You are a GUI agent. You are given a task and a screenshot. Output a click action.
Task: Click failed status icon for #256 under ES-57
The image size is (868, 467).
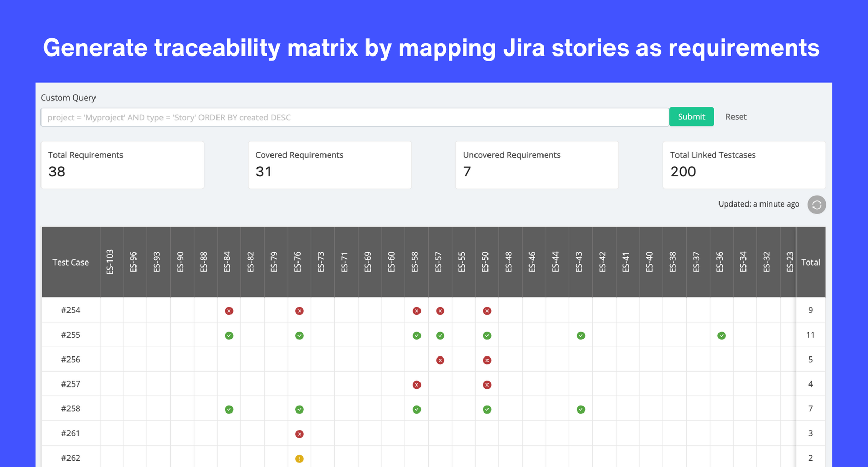(440, 360)
